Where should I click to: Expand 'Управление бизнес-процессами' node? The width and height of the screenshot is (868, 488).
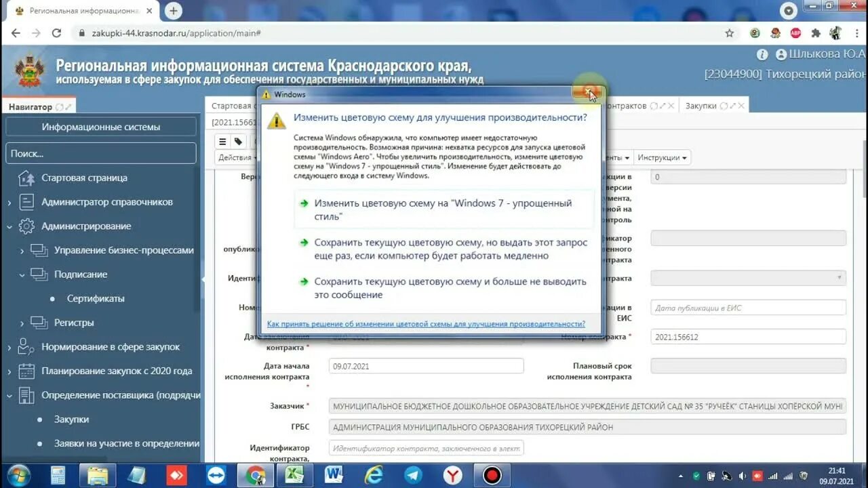click(x=22, y=251)
